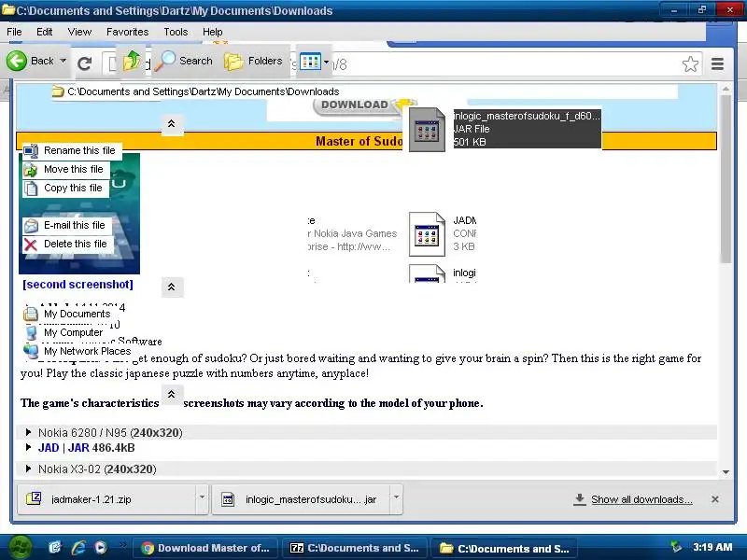
Task: Click the scrollbar down arrow
Action: pyautogui.click(x=726, y=471)
